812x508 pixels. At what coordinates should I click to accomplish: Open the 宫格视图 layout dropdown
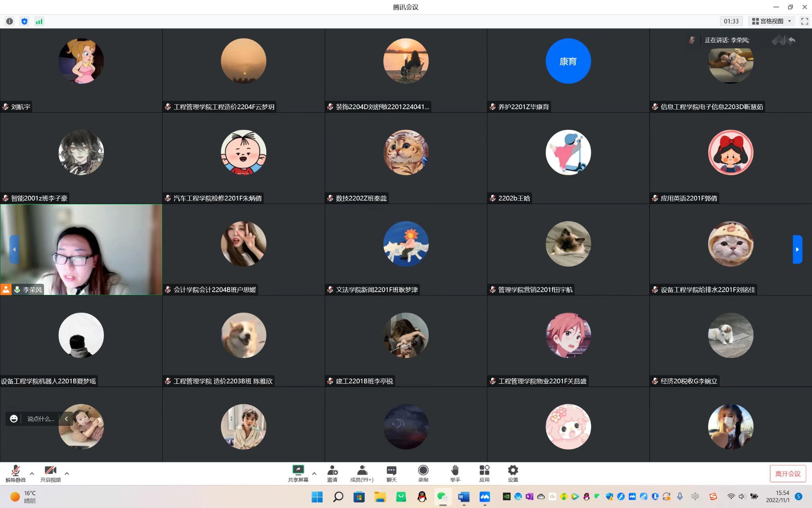click(771, 21)
